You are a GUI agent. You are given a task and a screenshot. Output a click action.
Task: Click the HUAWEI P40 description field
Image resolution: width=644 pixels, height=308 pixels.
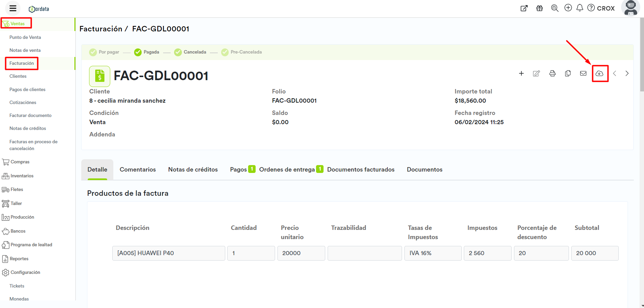click(169, 253)
